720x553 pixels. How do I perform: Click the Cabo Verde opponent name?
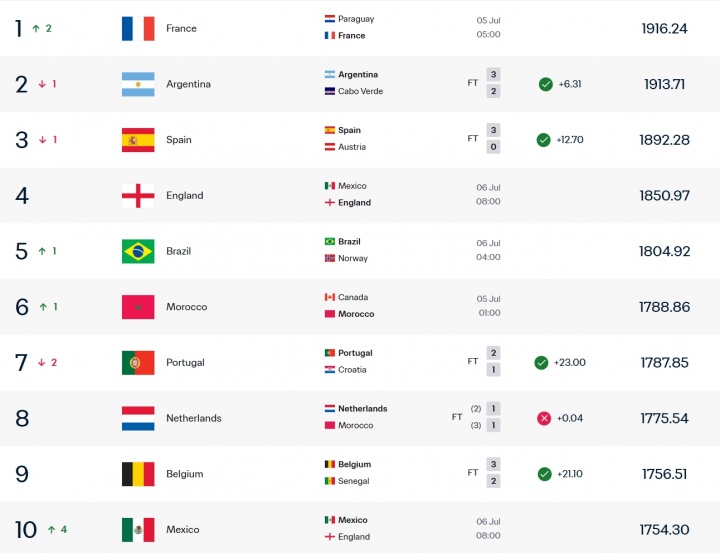tap(360, 91)
